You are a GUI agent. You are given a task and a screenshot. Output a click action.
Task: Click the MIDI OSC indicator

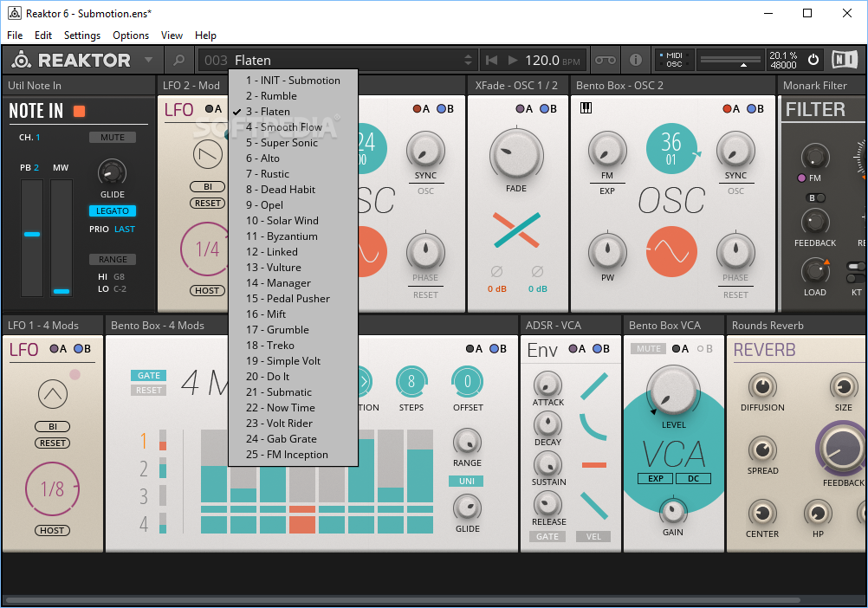tap(674, 60)
